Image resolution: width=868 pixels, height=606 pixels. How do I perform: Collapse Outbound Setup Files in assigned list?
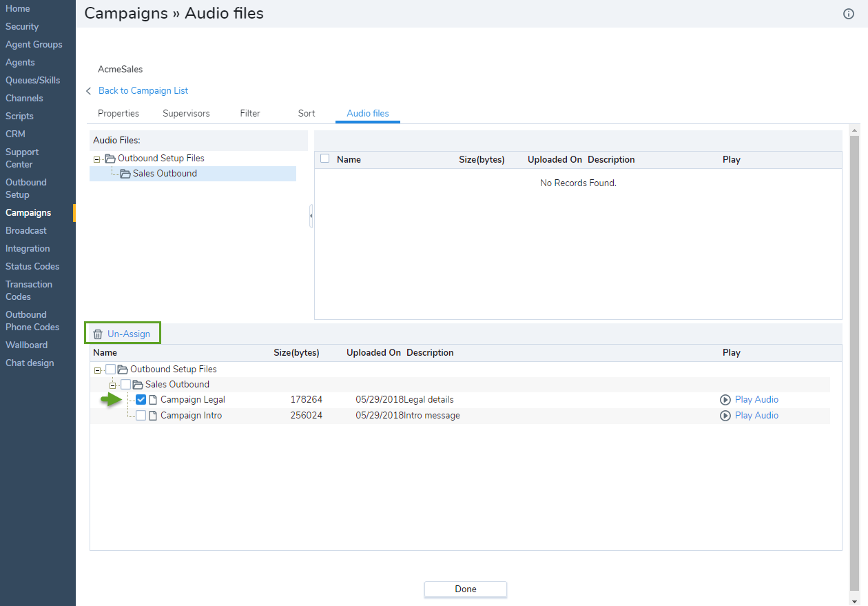pyautogui.click(x=97, y=370)
